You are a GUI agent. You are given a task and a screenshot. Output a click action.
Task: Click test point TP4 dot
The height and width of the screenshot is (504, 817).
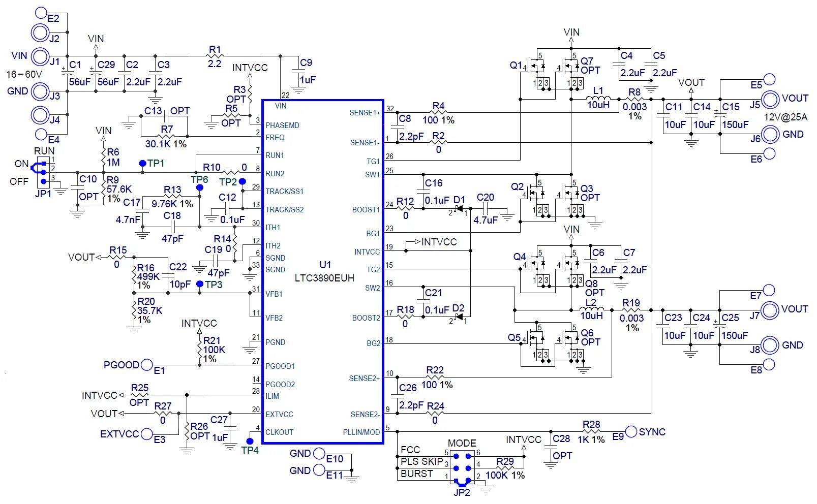tap(250, 441)
